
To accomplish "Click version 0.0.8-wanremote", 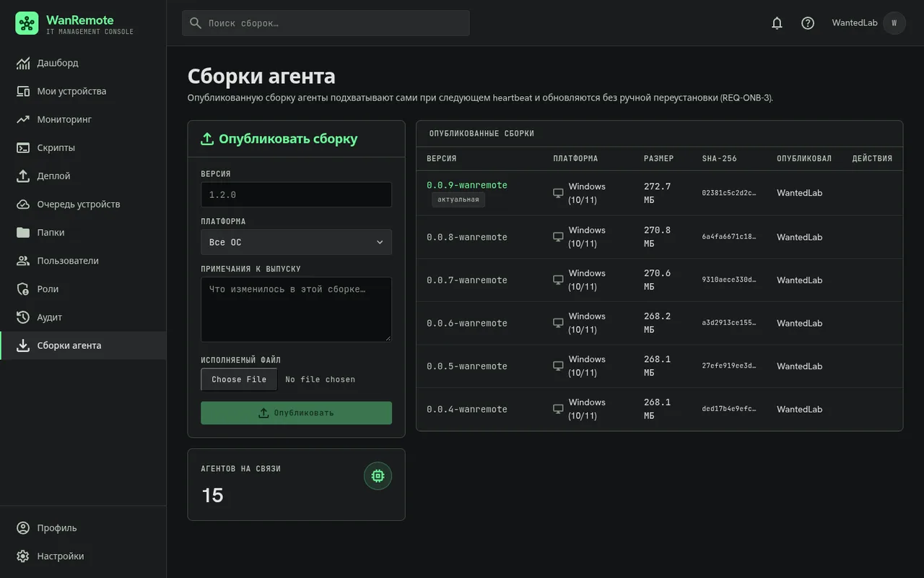I will click(x=467, y=237).
